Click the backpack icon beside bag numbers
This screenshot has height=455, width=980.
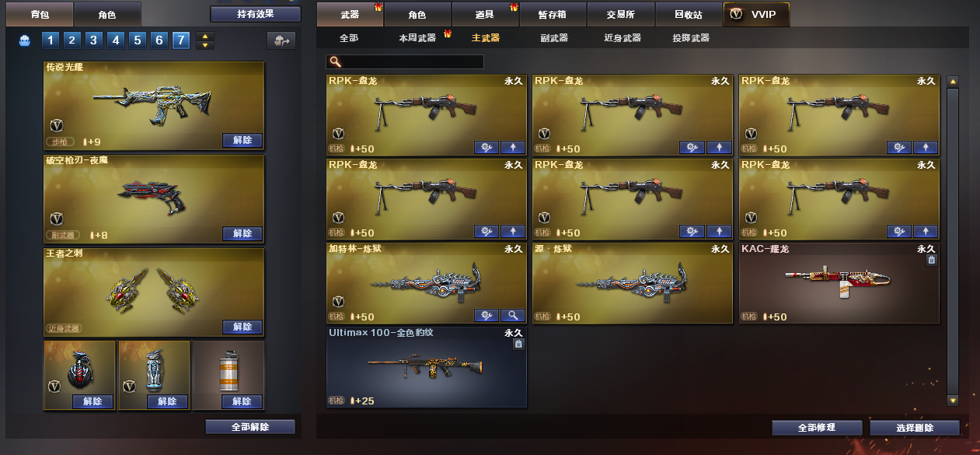click(x=24, y=40)
